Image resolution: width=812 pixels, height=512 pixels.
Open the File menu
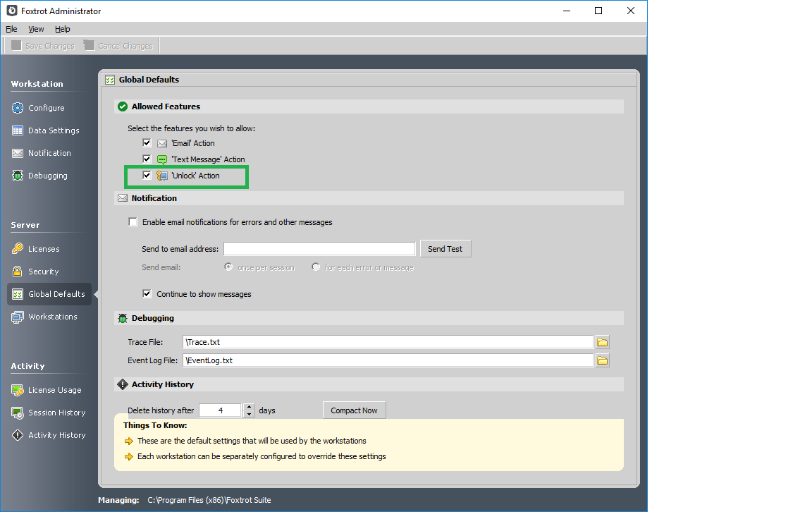click(x=11, y=29)
